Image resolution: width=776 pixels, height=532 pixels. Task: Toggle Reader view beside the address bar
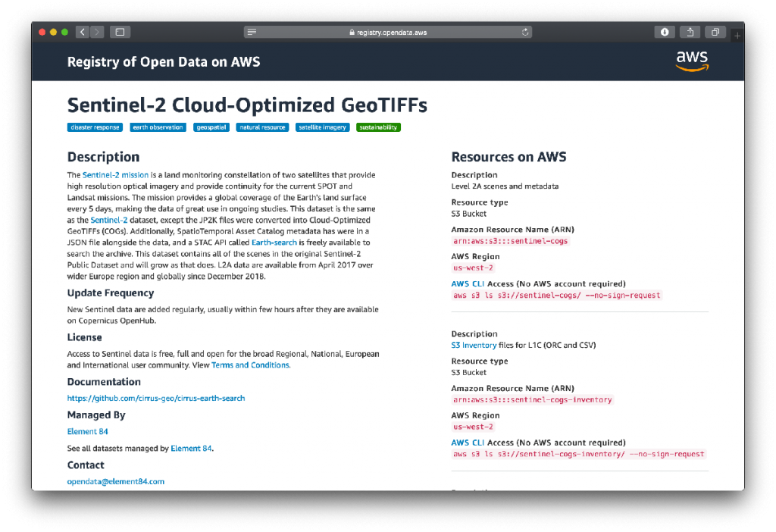[251, 32]
